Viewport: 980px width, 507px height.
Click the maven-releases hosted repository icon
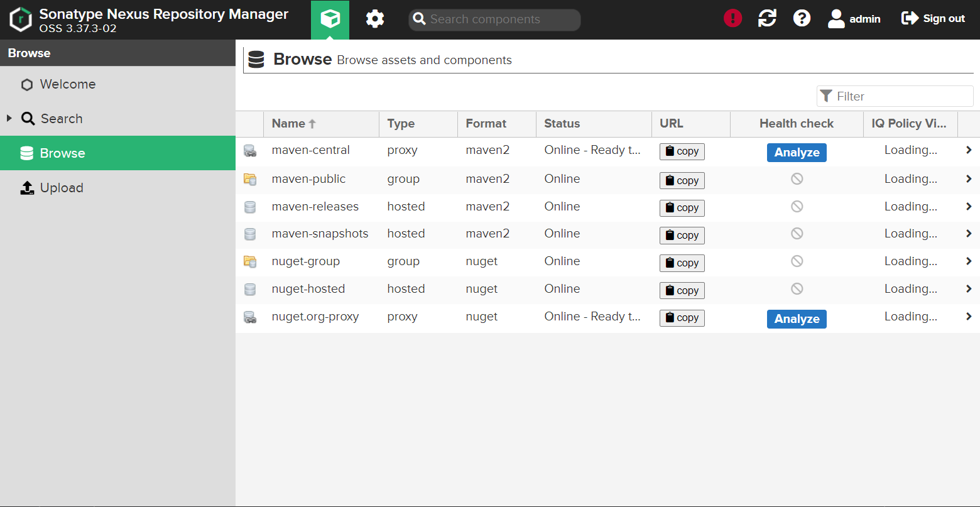point(250,207)
